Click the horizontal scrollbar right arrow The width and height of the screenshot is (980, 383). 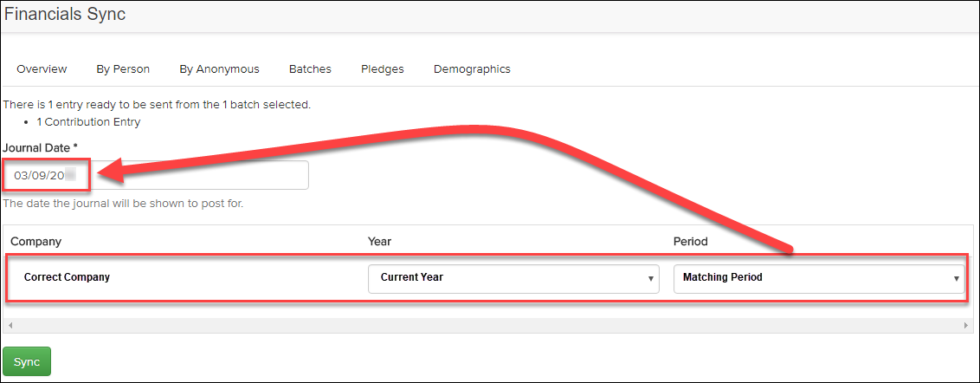967,325
